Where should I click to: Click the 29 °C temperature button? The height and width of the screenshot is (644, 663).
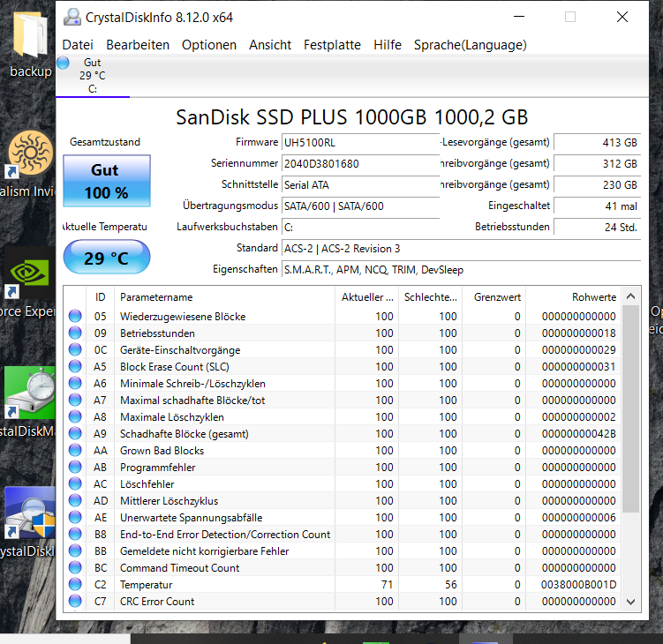107,258
